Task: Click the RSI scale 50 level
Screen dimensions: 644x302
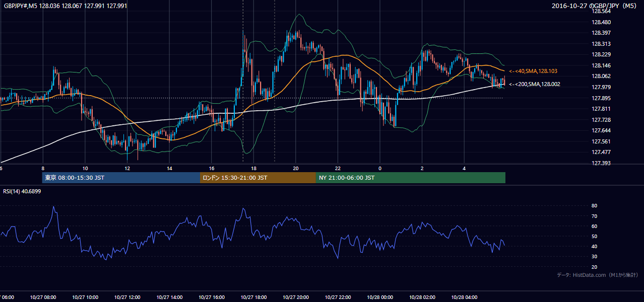Action: (x=594, y=236)
